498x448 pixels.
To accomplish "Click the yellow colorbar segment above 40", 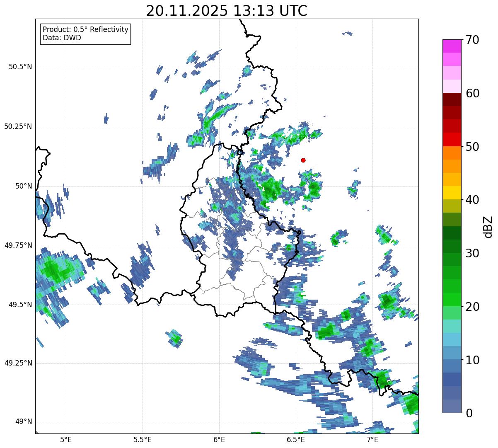I will 452,193.
